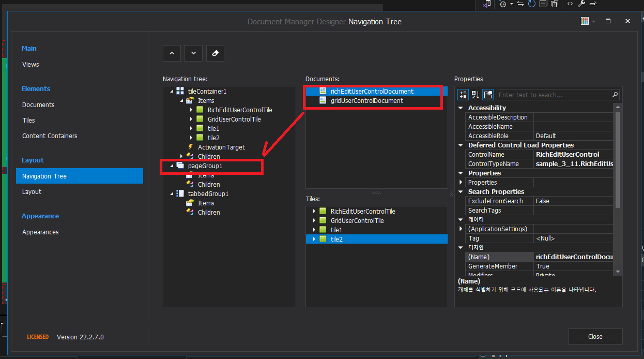Collapse the Accessibility property category
This screenshot has width=644, height=359.
tap(461, 108)
